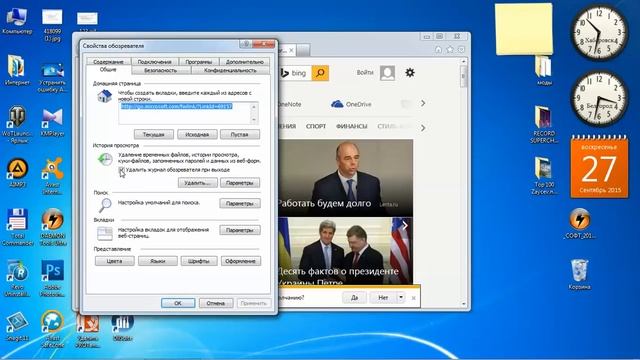Screen dimensions: 640x360
Task: Launch Adobe Photoshop from the desktop
Action: pyautogui.click(x=52, y=278)
